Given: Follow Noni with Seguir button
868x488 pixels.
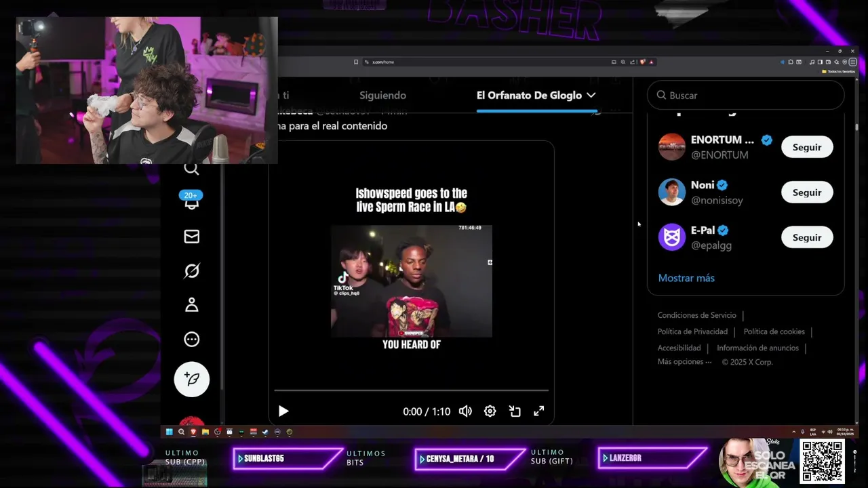Looking at the screenshot, I should coord(807,192).
